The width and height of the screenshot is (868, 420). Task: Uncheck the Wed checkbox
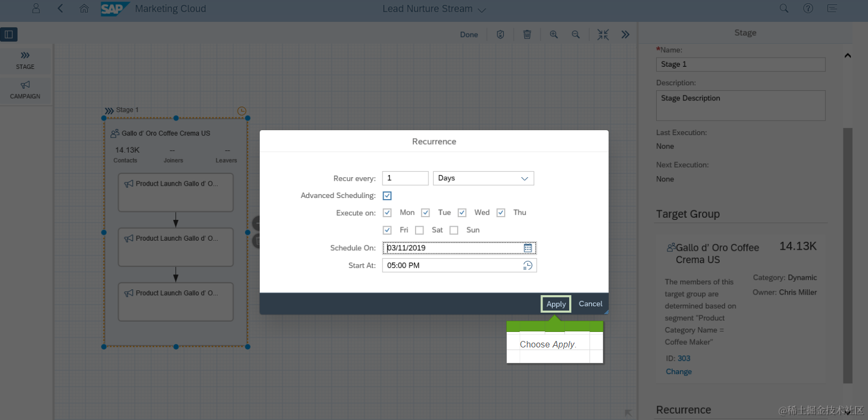click(x=462, y=213)
